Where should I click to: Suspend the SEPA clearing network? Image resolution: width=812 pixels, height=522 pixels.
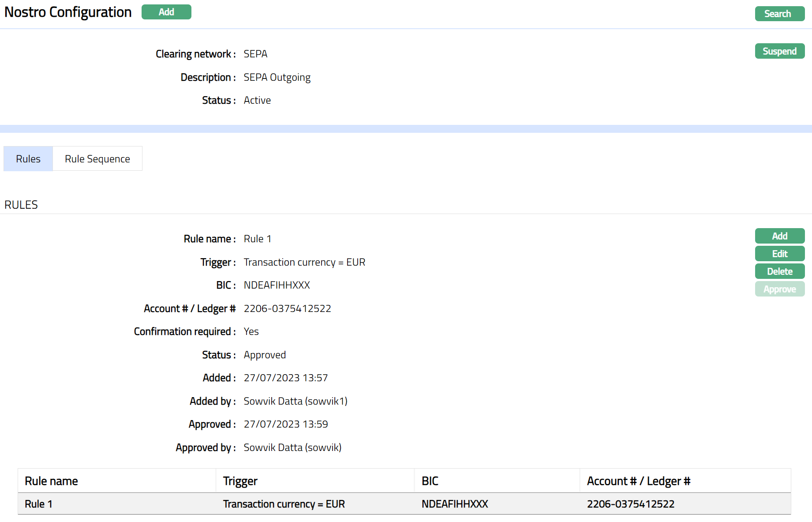[779, 51]
